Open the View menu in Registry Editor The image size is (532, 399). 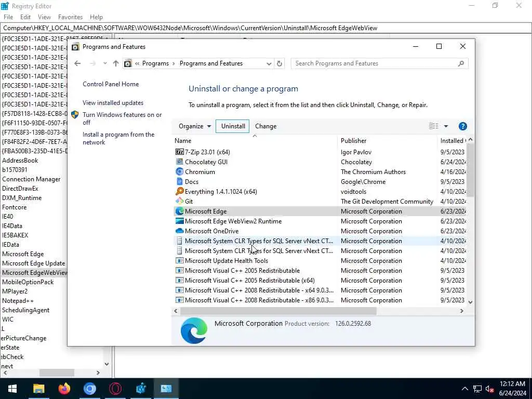(44, 17)
